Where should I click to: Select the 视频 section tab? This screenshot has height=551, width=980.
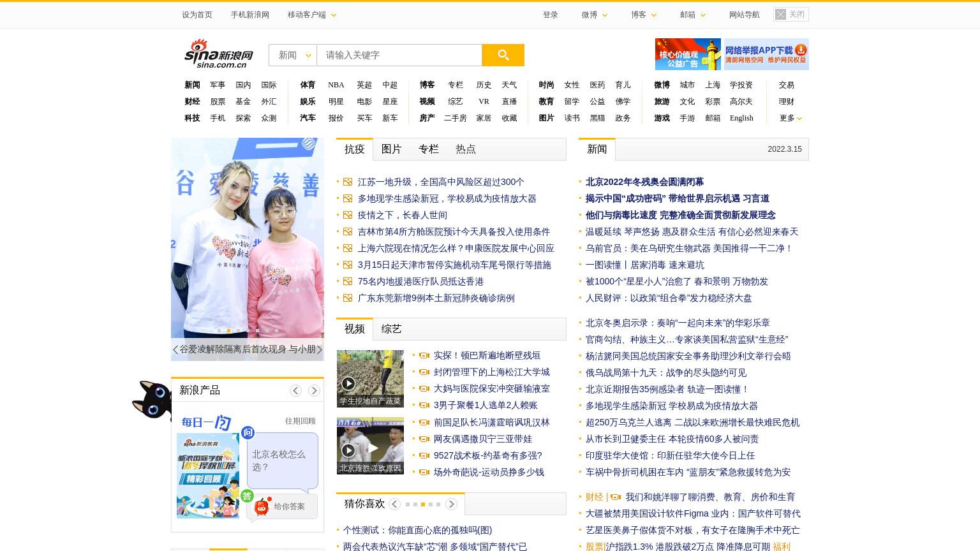tap(355, 329)
